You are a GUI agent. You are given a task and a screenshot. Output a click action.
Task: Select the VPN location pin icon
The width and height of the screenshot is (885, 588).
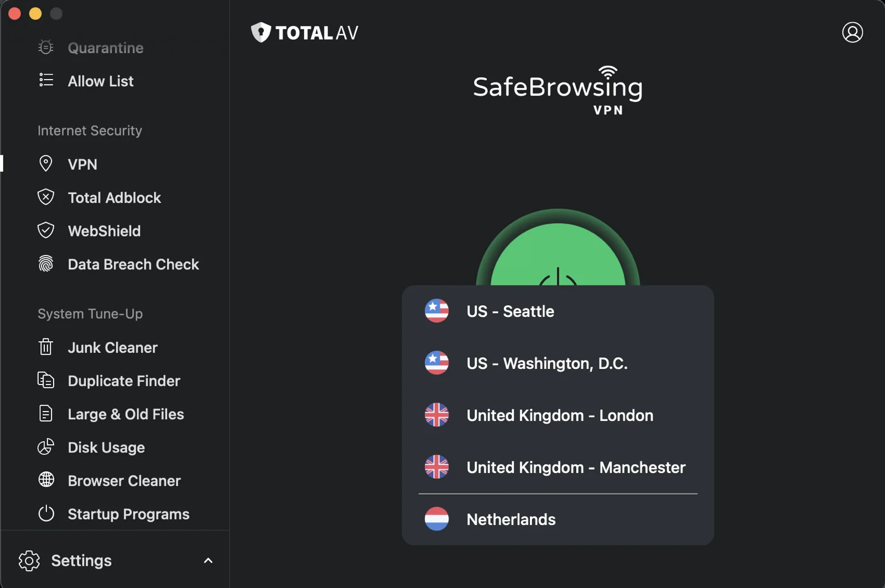[x=46, y=164]
